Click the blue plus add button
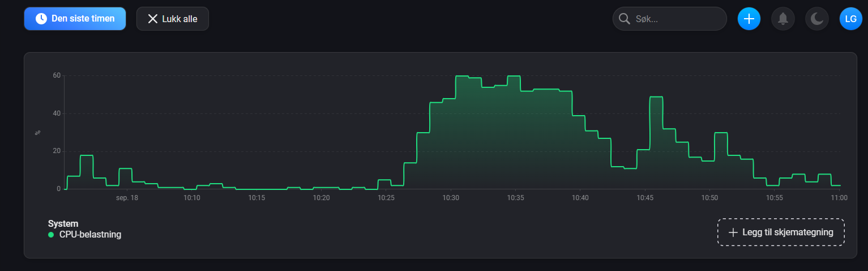The image size is (868, 271). pyautogui.click(x=749, y=19)
